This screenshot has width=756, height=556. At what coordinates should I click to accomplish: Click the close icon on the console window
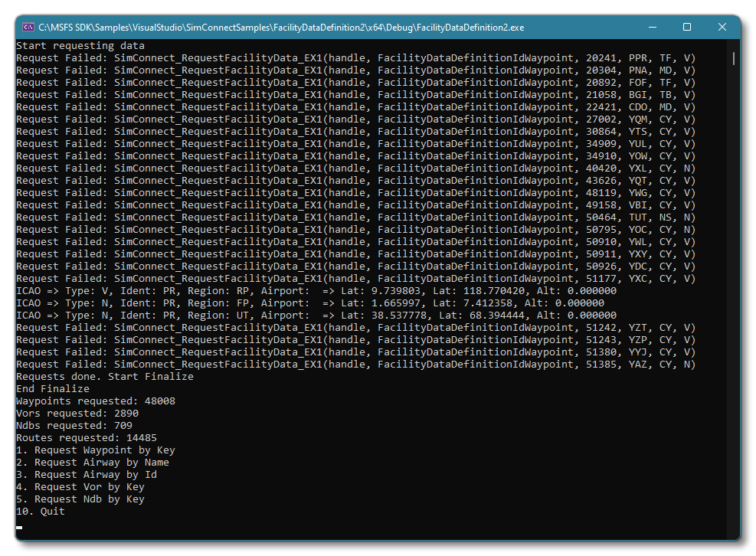coord(722,26)
